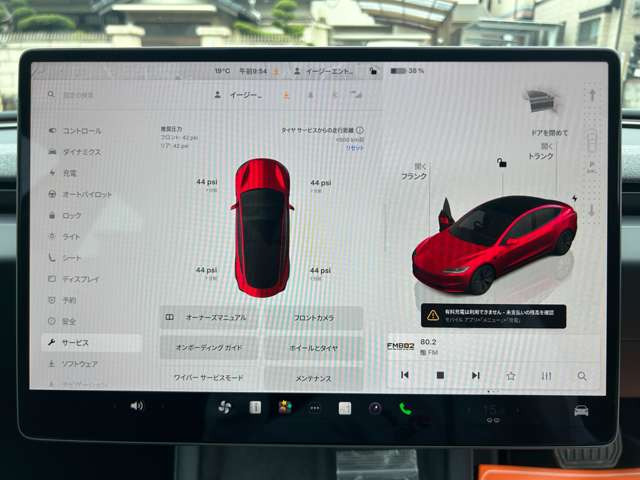Tap the rear-right 44 psi reading

[320, 270]
